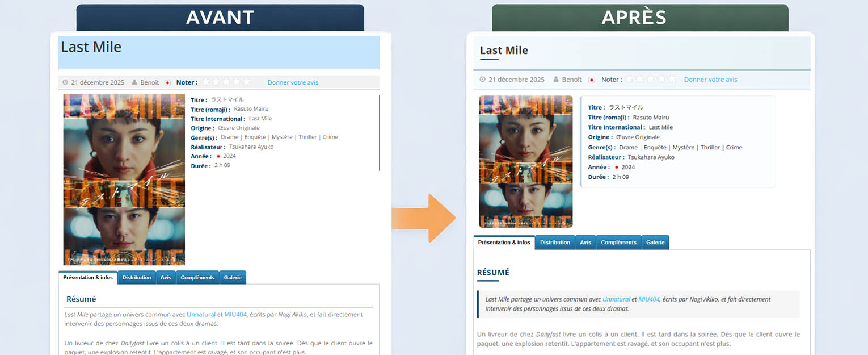Open the Distribution tab in the AVANT panel

pyautogui.click(x=137, y=278)
